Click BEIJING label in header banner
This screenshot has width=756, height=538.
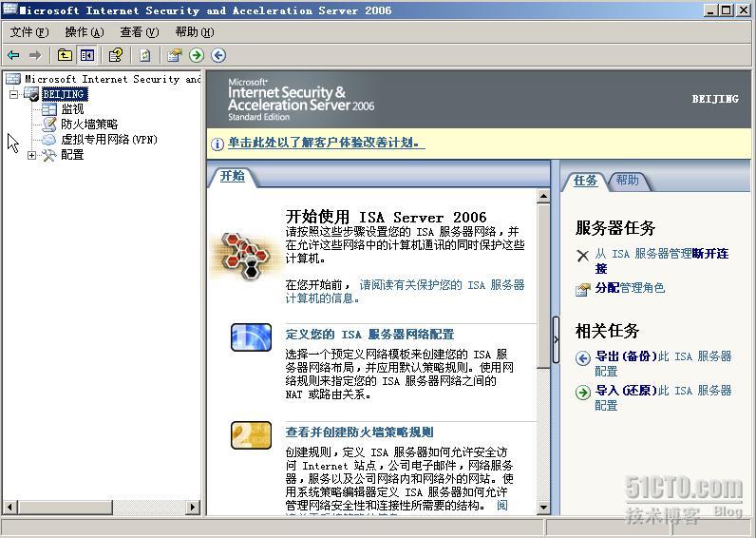[x=715, y=99]
